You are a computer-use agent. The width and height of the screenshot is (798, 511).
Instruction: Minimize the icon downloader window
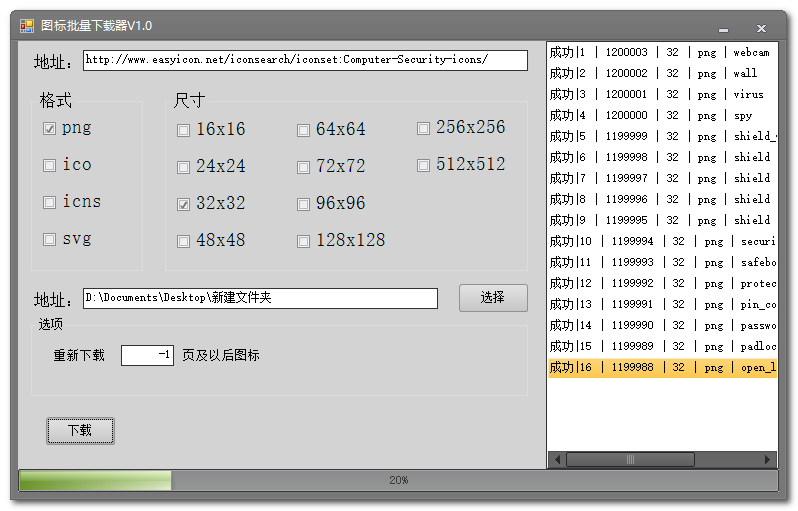(x=723, y=29)
